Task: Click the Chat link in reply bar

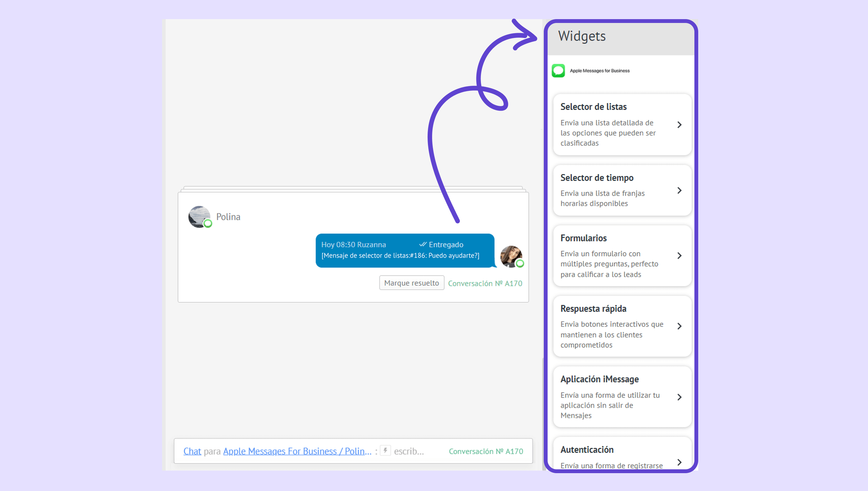Action: tap(192, 451)
